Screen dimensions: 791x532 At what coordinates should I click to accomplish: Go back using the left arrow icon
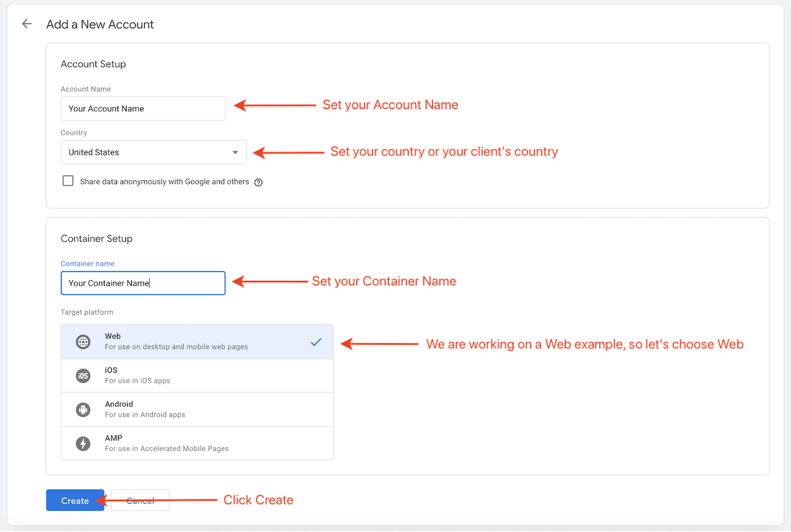[27, 24]
